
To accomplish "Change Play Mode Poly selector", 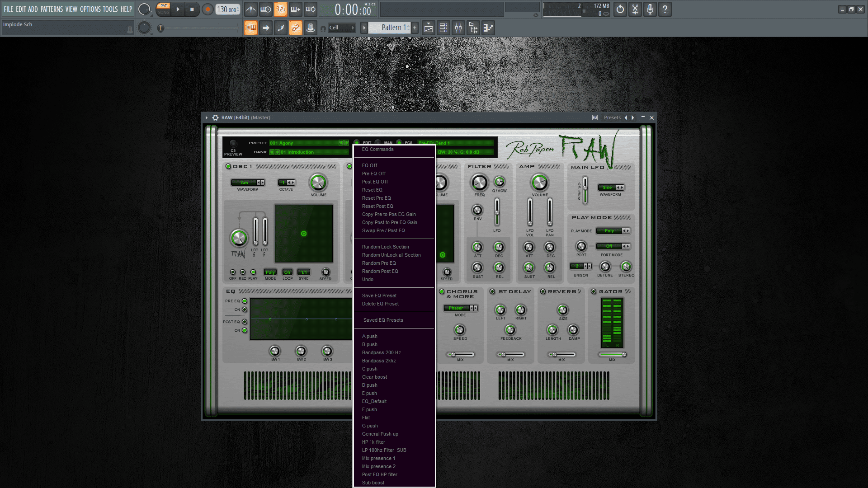I will click(613, 231).
